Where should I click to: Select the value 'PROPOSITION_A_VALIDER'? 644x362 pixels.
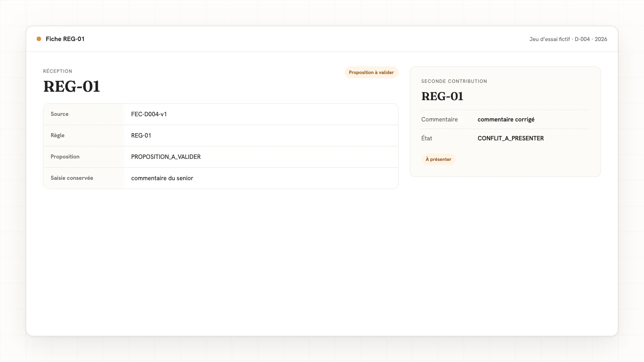[x=166, y=157]
